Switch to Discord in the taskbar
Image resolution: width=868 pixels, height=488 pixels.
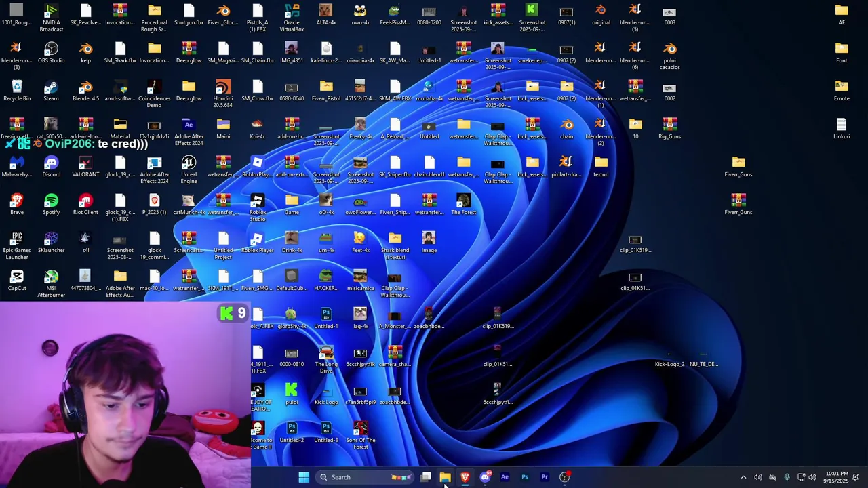[x=485, y=477]
